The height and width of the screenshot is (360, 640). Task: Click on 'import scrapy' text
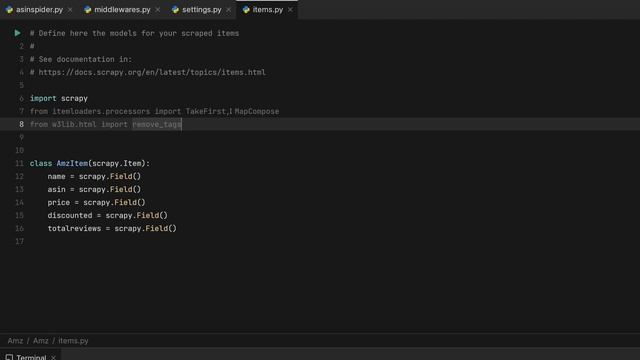59,98
